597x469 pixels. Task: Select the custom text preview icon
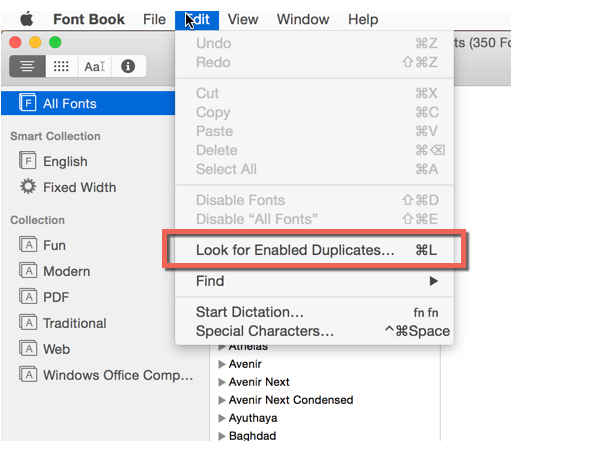click(94, 66)
